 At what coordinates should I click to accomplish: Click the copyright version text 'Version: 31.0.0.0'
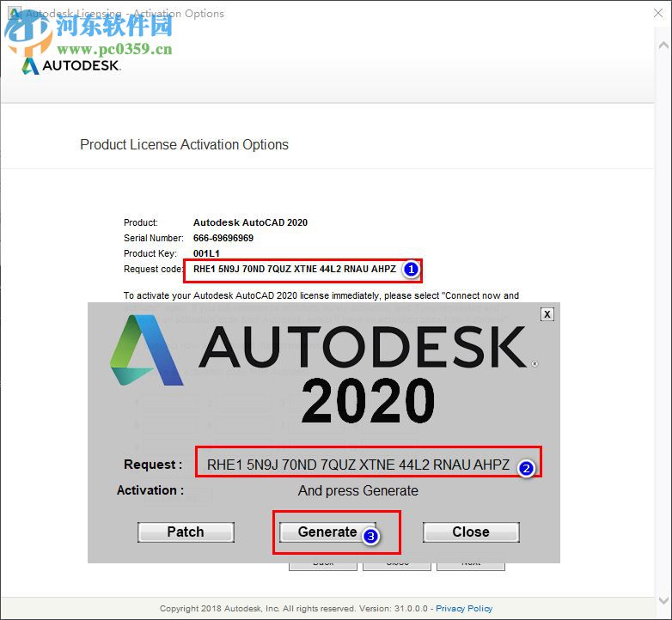[x=394, y=609]
